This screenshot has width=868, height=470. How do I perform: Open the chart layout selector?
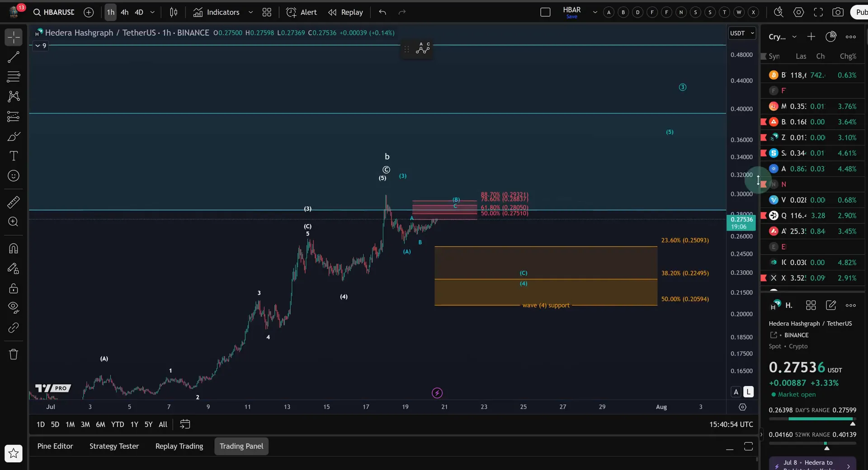click(546, 12)
